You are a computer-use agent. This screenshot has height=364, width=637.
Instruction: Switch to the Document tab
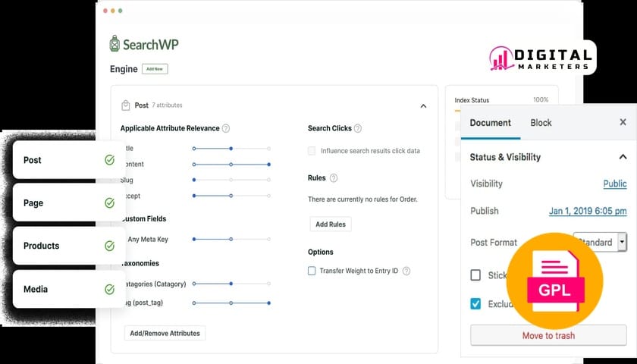pos(491,123)
